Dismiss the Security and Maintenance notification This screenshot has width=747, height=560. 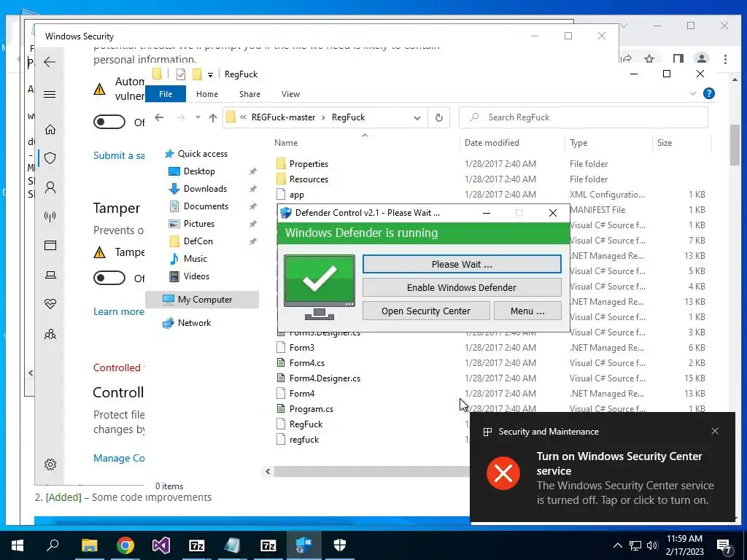(x=715, y=431)
